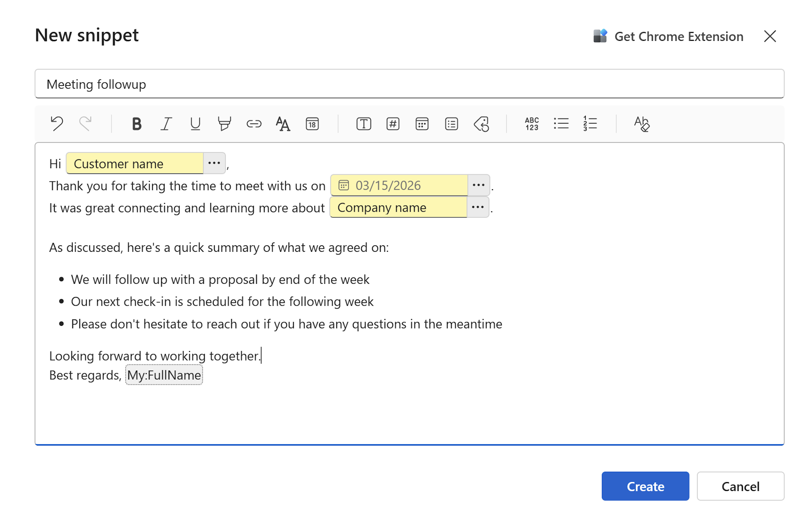Click 'It was great connecting' text
The image size is (812, 523).
[x=187, y=208]
